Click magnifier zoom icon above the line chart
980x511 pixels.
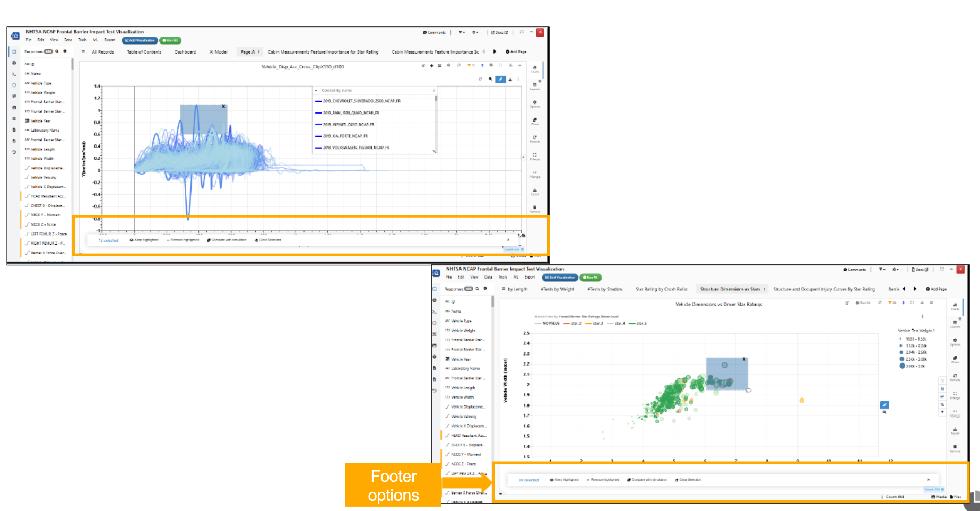[x=490, y=79]
